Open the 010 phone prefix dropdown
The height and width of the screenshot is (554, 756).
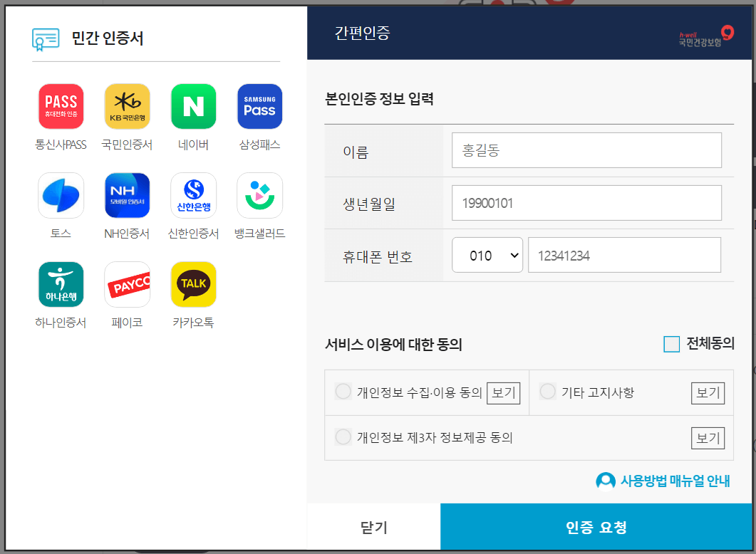click(487, 255)
